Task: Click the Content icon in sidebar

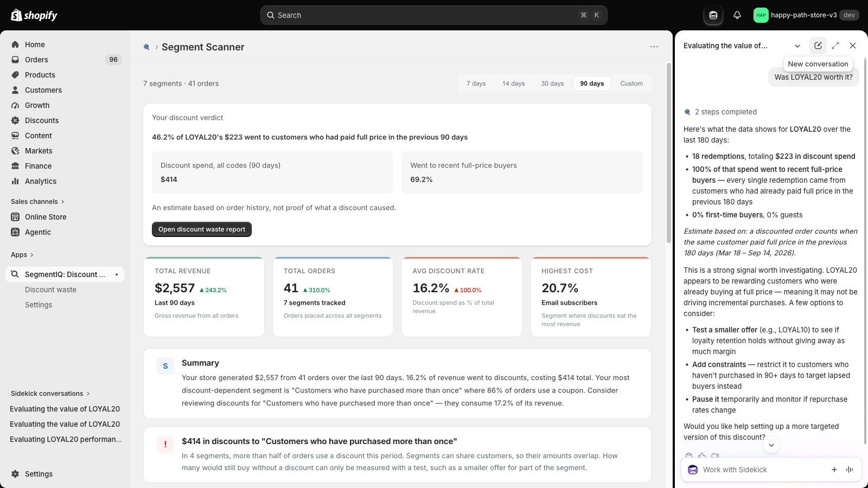Action: [15, 136]
